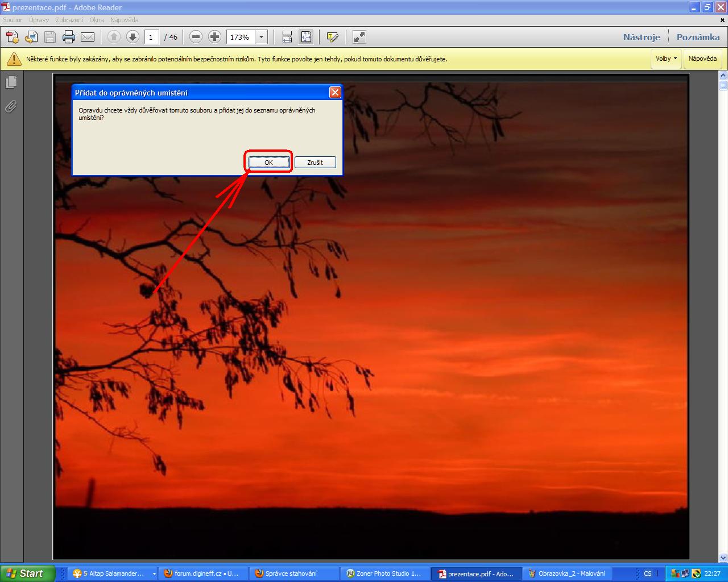The image size is (728, 582).
Task: Open the attachments paperclip panel
Action: (11, 106)
